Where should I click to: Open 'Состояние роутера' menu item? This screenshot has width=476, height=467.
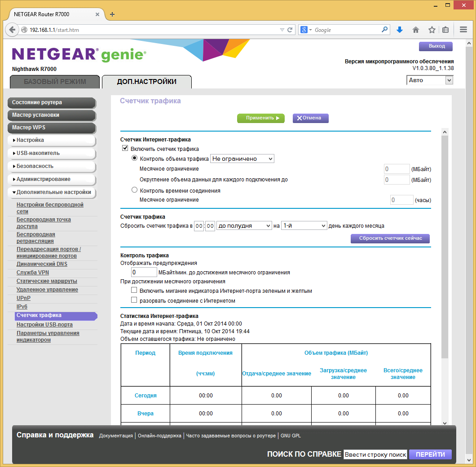(52, 103)
